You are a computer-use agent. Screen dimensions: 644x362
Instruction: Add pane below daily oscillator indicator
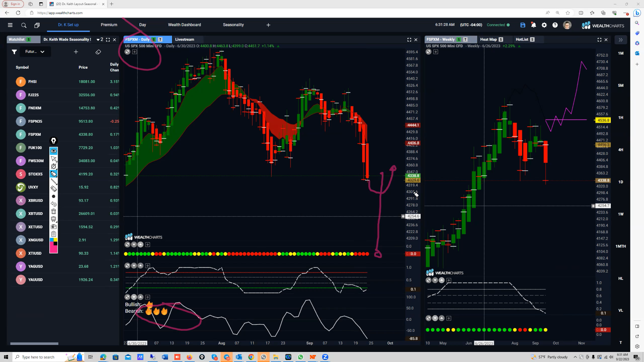[x=148, y=266]
